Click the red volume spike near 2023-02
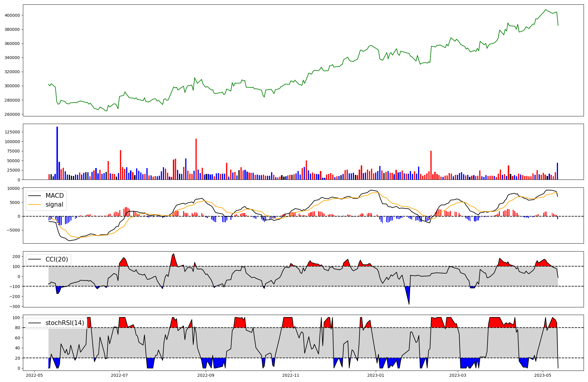 point(431,165)
